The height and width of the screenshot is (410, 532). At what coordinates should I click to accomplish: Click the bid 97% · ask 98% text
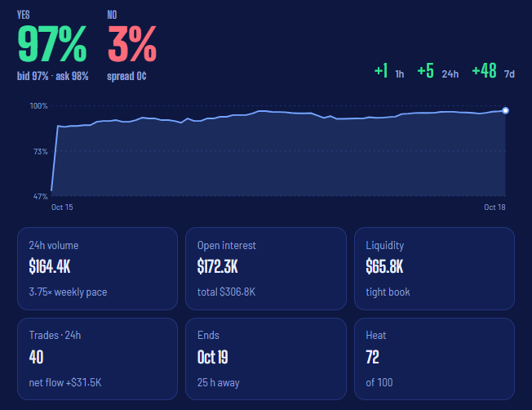[x=52, y=76]
